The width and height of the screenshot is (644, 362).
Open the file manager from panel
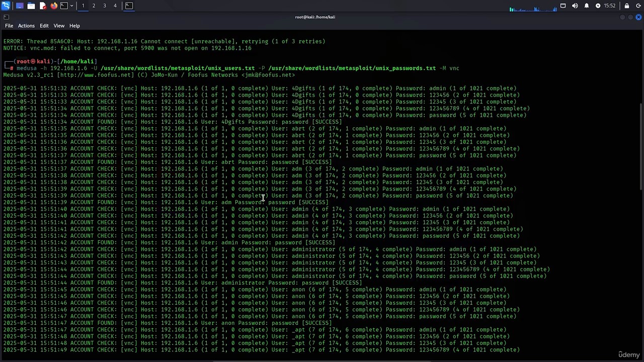[31, 6]
